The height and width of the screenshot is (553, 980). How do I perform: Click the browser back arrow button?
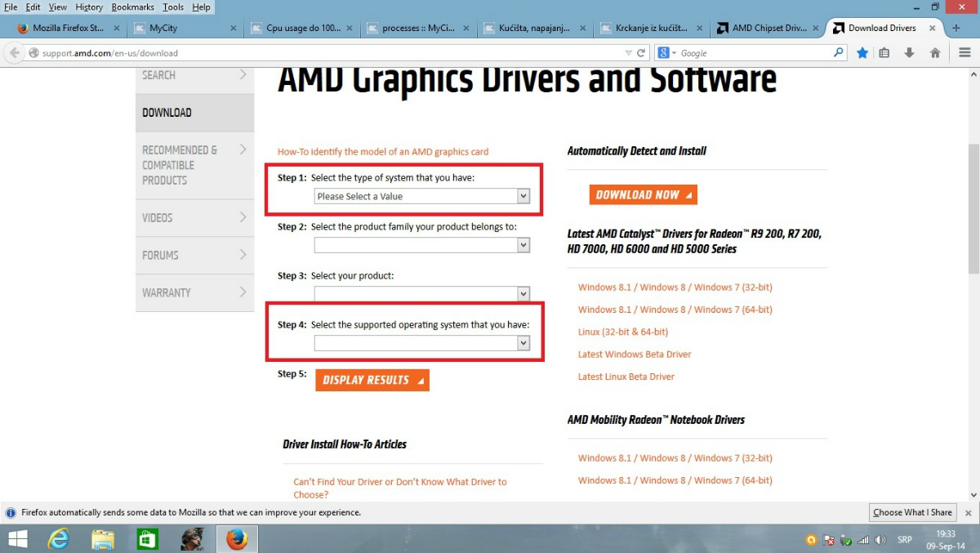pyautogui.click(x=14, y=53)
